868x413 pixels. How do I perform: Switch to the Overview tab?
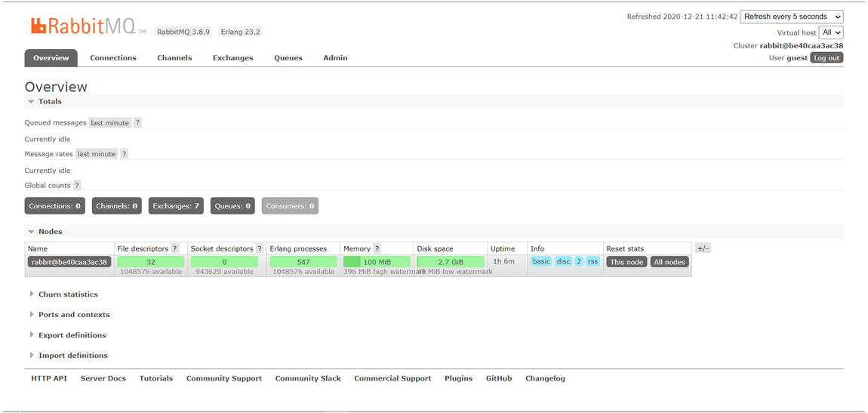(x=51, y=58)
